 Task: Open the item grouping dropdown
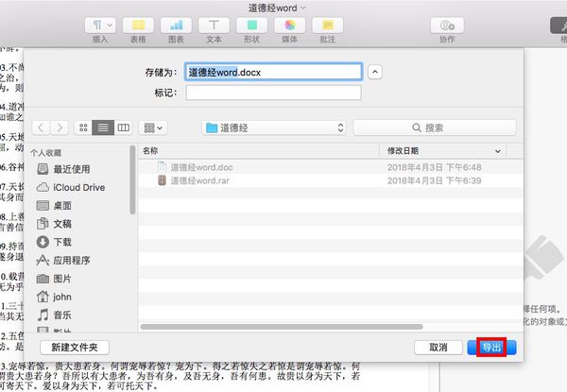[x=153, y=128]
